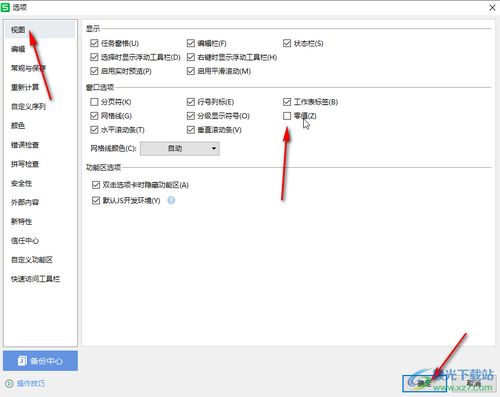Toggle the 编辑栏(F) checkbox
Image resolution: width=500 pixels, height=397 pixels.
(x=191, y=43)
